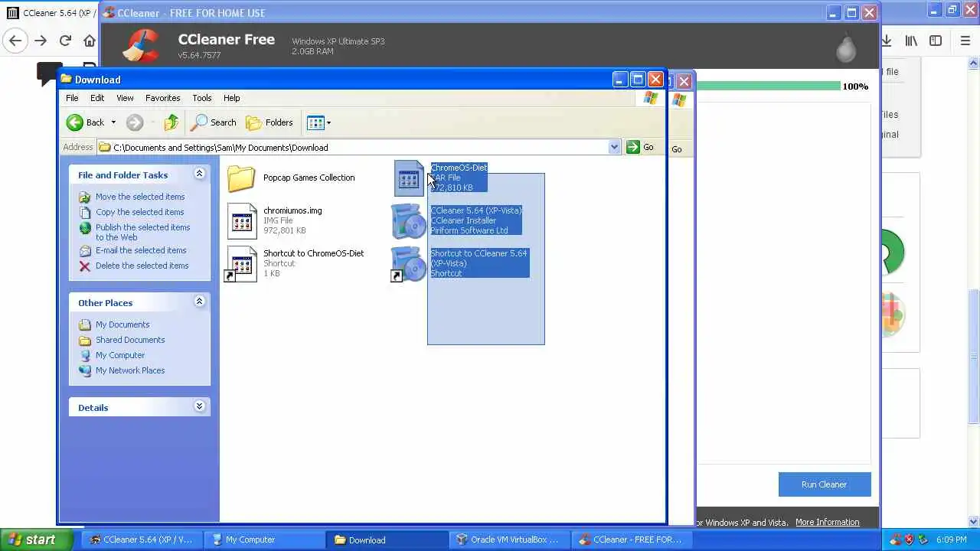
Task: Go up one folder level
Action: pos(171,122)
